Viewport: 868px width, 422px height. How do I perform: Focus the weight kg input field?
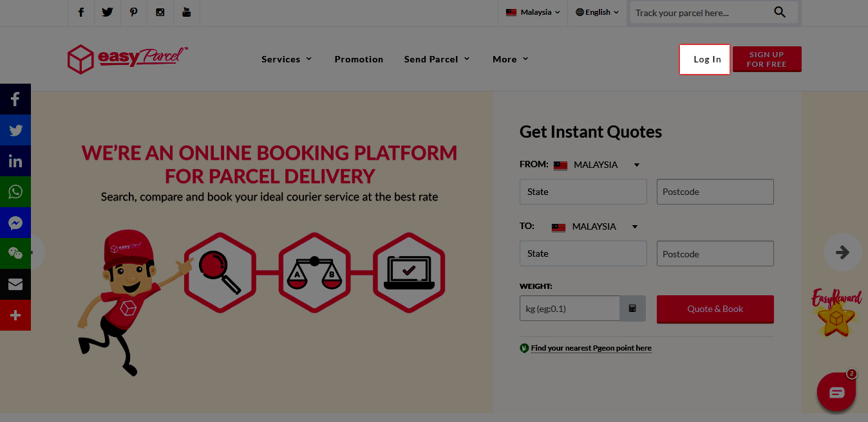click(x=570, y=308)
